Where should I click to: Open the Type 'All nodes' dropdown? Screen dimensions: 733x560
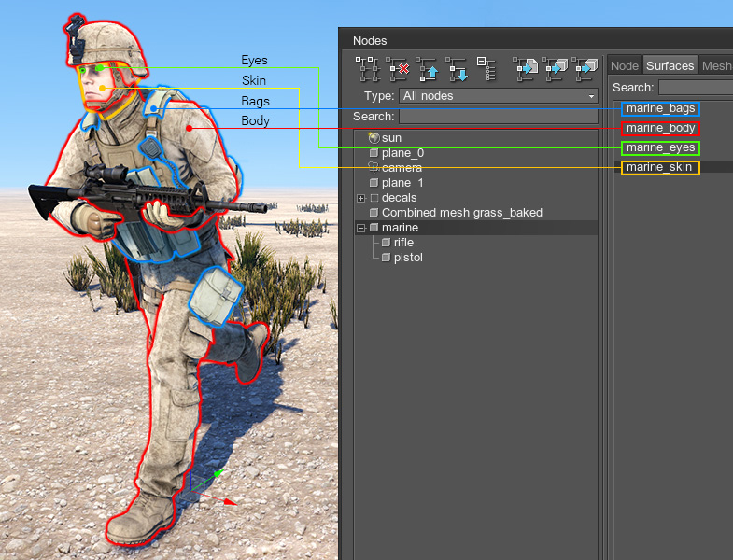click(498, 96)
